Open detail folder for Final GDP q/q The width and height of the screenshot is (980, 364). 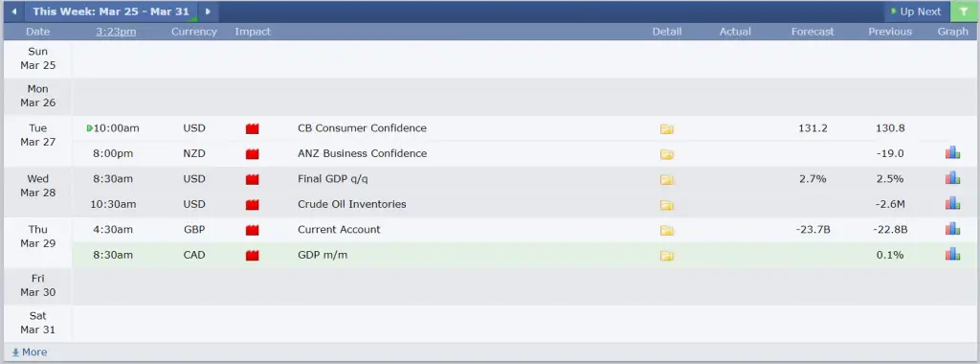(x=667, y=180)
